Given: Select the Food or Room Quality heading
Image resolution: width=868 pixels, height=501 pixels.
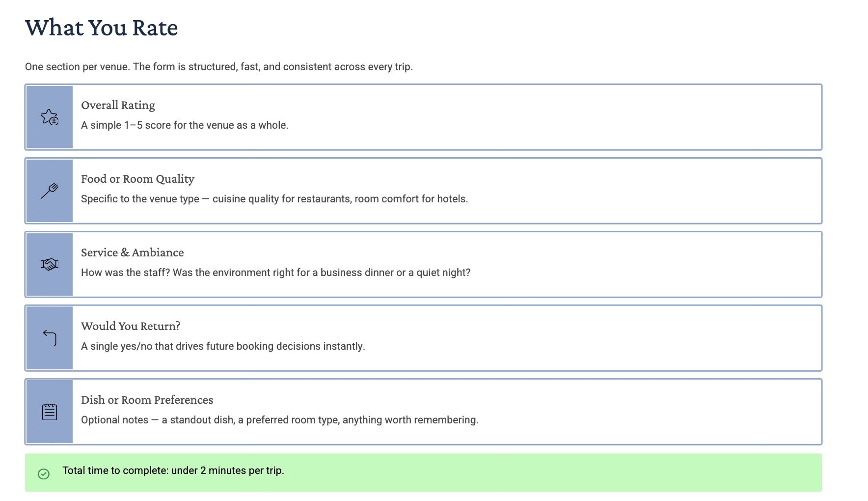Looking at the screenshot, I should point(137,179).
